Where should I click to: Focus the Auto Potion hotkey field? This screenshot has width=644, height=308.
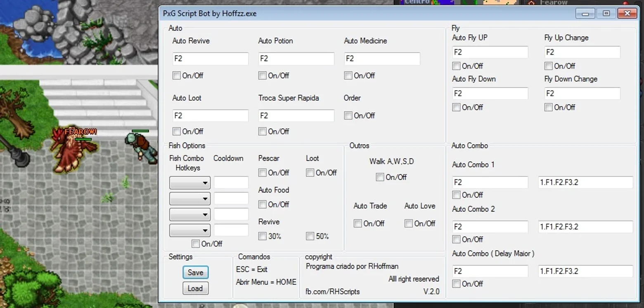296,59
